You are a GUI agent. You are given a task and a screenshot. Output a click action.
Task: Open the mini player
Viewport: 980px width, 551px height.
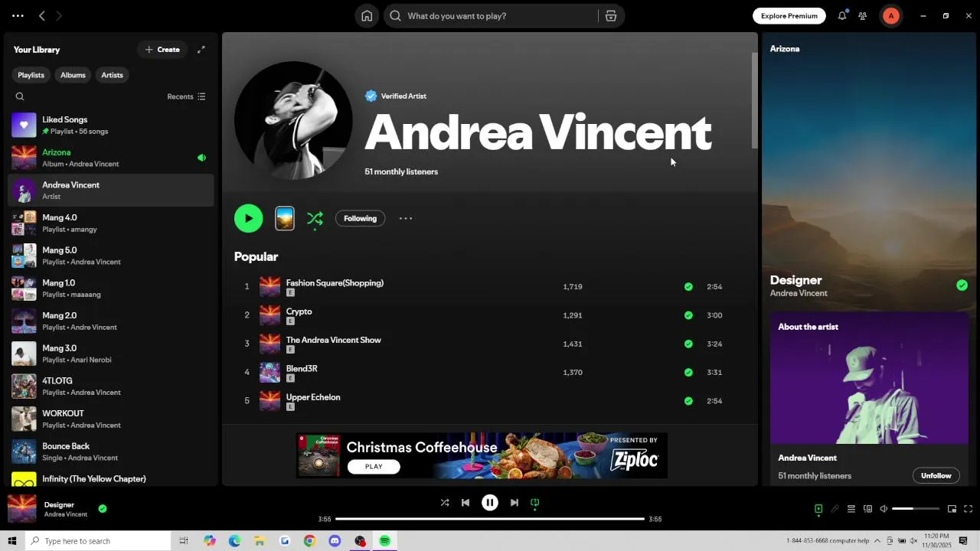952,509
